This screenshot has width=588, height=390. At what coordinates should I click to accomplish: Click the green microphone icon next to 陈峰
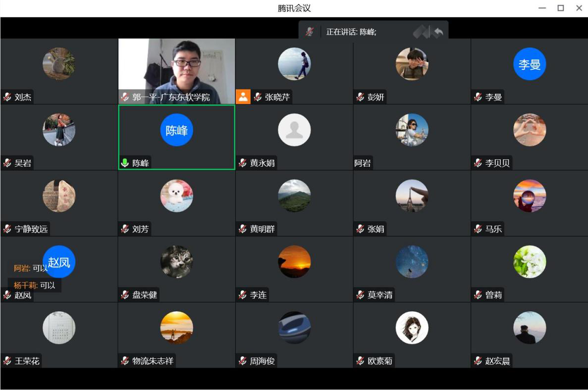click(x=125, y=163)
